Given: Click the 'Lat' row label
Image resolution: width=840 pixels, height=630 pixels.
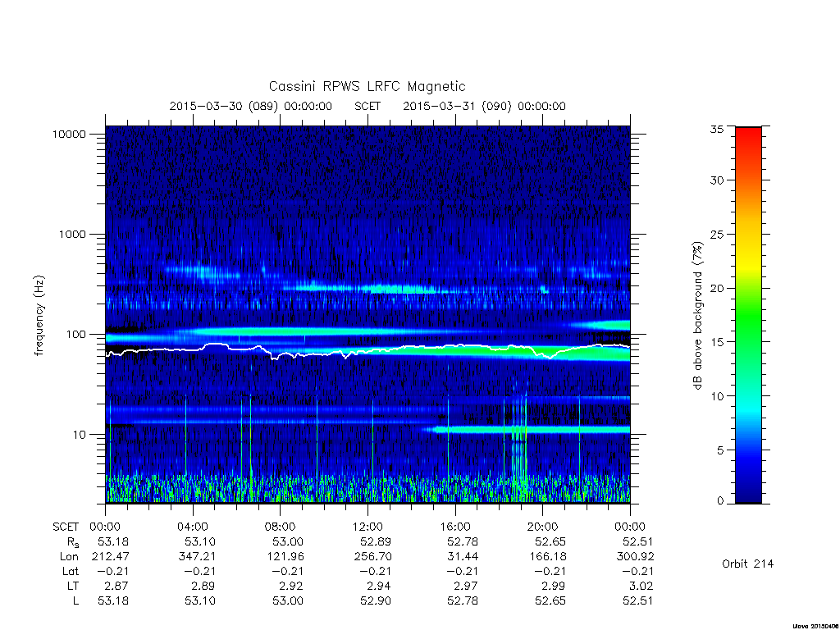Looking at the screenshot, I should [71, 571].
